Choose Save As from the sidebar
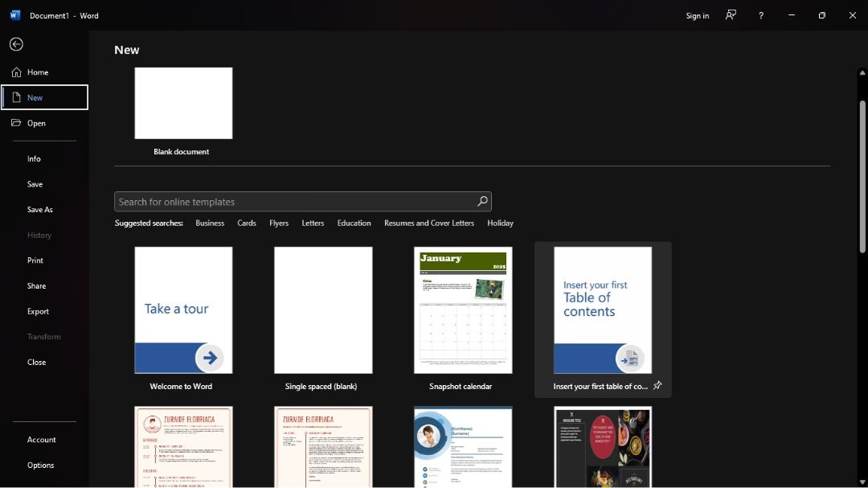Image resolution: width=868 pixels, height=488 pixels. 40,209
